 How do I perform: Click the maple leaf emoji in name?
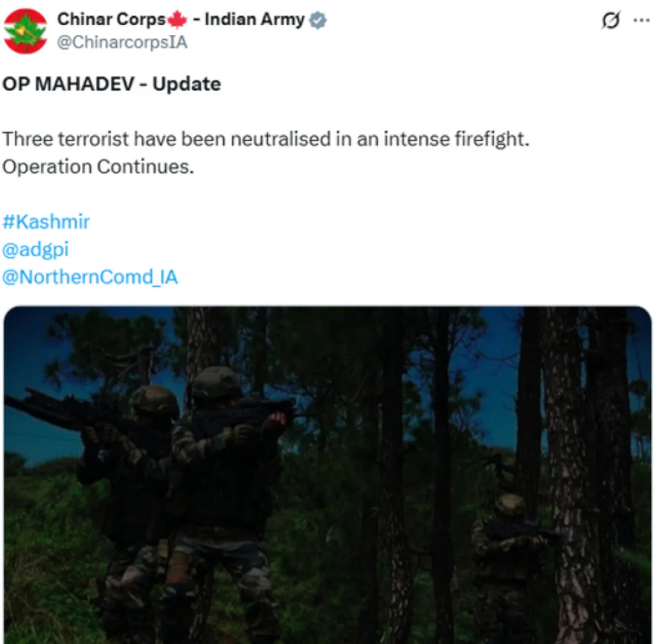tap(178, 20)
